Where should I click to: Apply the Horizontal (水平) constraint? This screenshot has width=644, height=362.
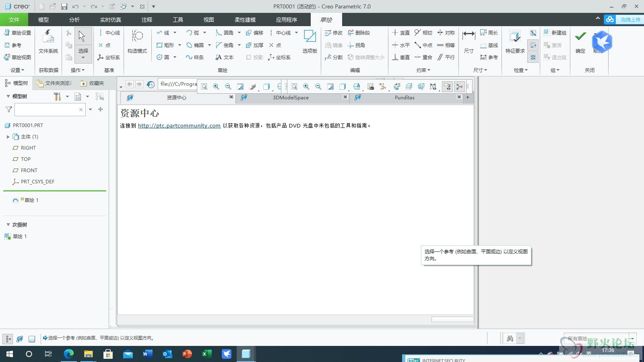(x=401, y=45)
